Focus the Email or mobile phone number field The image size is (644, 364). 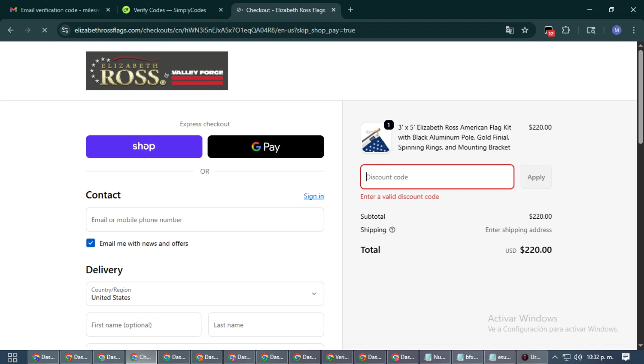click(205, 220)
